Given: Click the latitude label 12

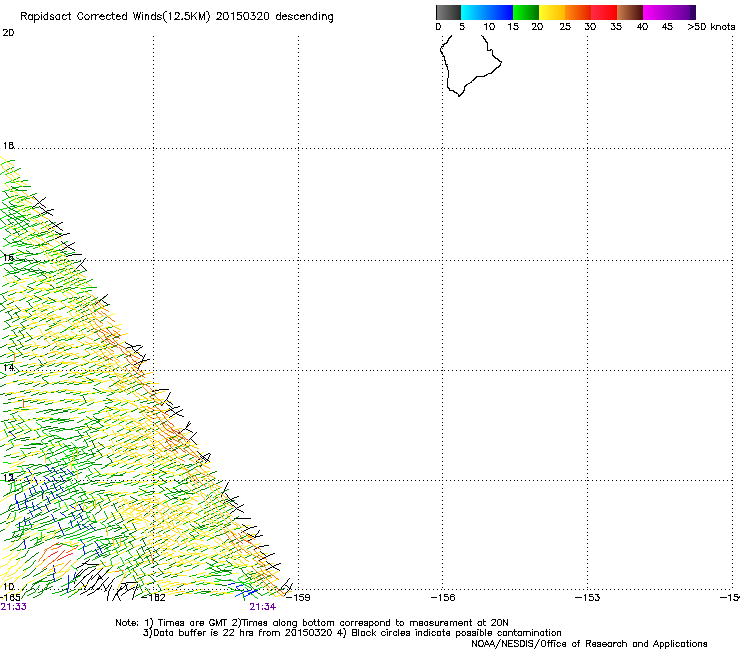Looking at the screenshot, I should point(8,478).
